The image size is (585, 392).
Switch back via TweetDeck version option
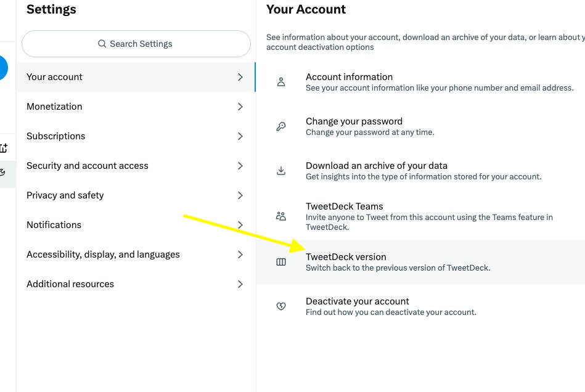tap(346, 257)
